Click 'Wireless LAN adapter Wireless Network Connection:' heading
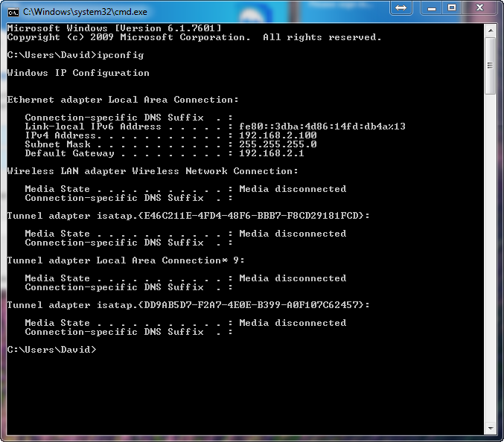The height and width of the screenshot is (442, 504). tap(153, 171)
